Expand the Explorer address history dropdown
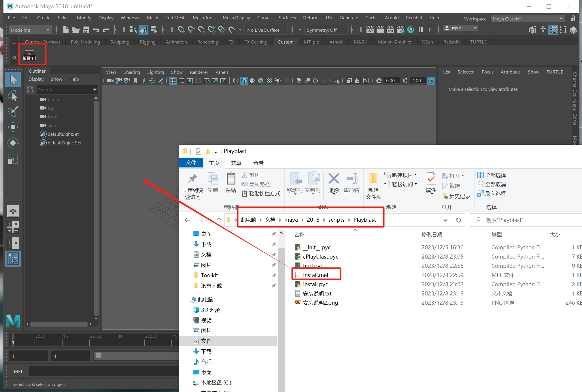 tap(445, 220)
